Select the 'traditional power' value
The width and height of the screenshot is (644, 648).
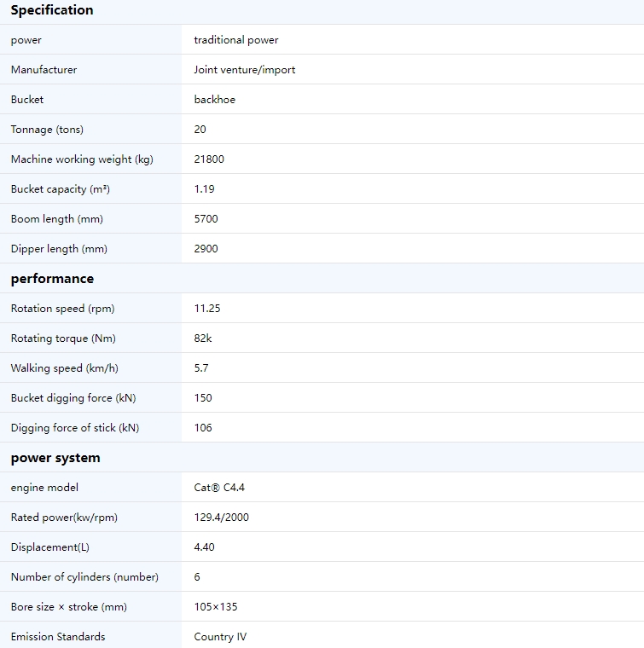coord(236,40)
